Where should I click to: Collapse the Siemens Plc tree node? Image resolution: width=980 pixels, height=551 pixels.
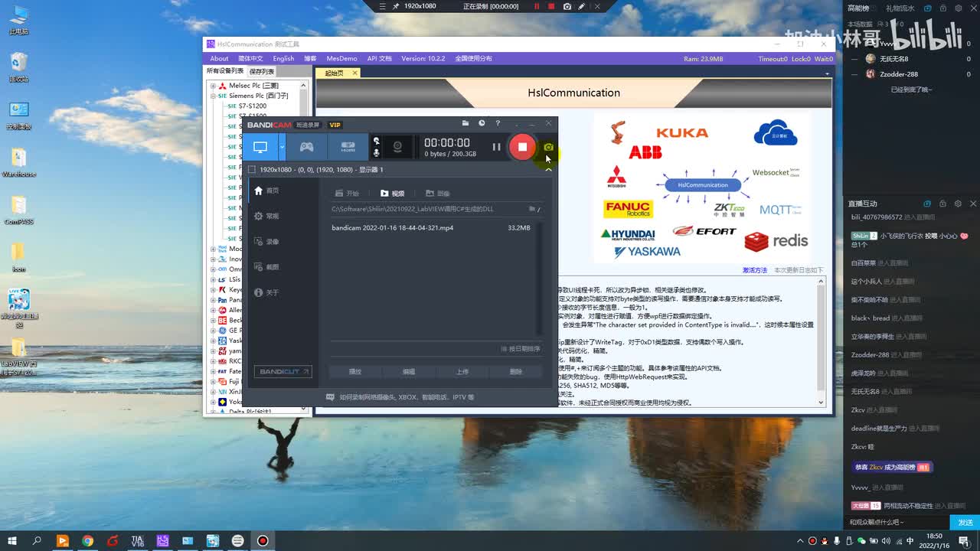point(213,96)
